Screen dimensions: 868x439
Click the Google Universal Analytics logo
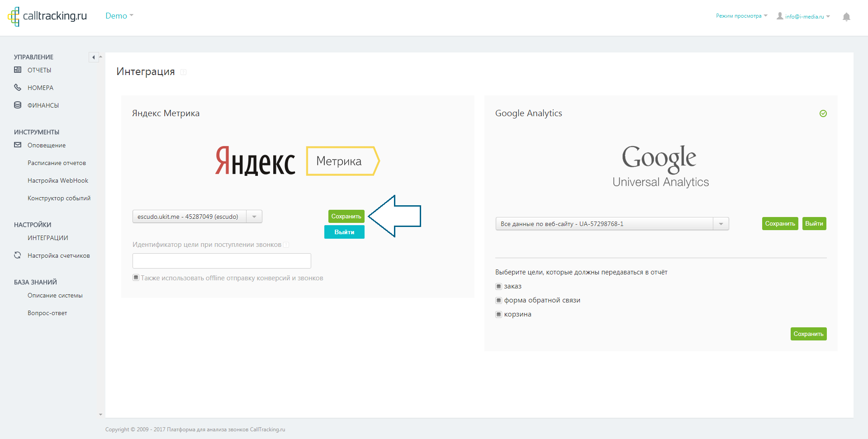(x=660, y=165)
